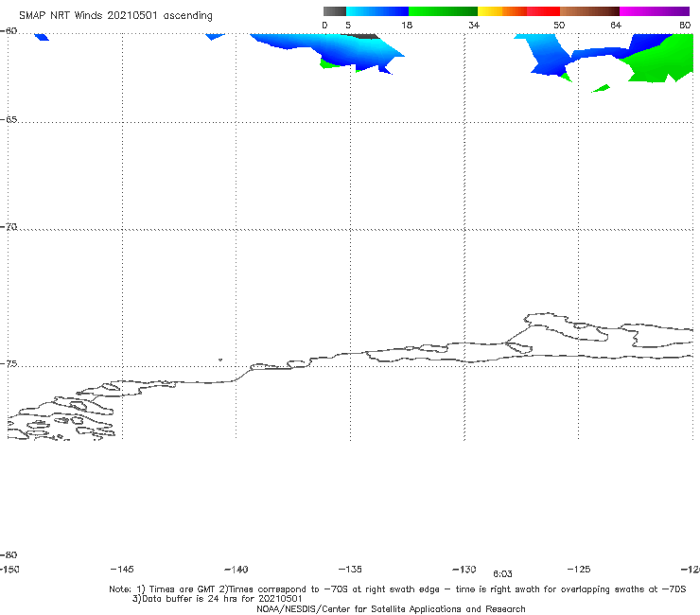The image size is (700, 615).
Task: Click the cyan-blue segment of the color scale
Action: click(377, 11)
